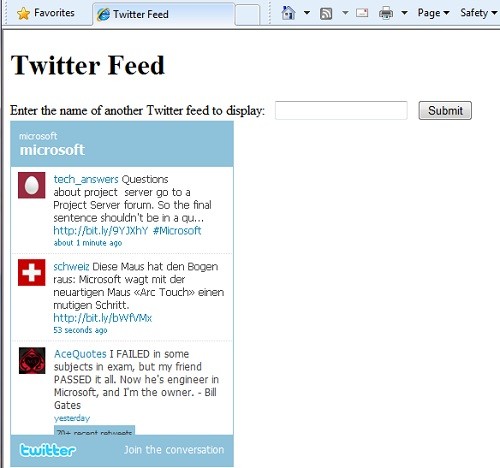Click the schweiz Swiss flag avatar

(32, 272)
